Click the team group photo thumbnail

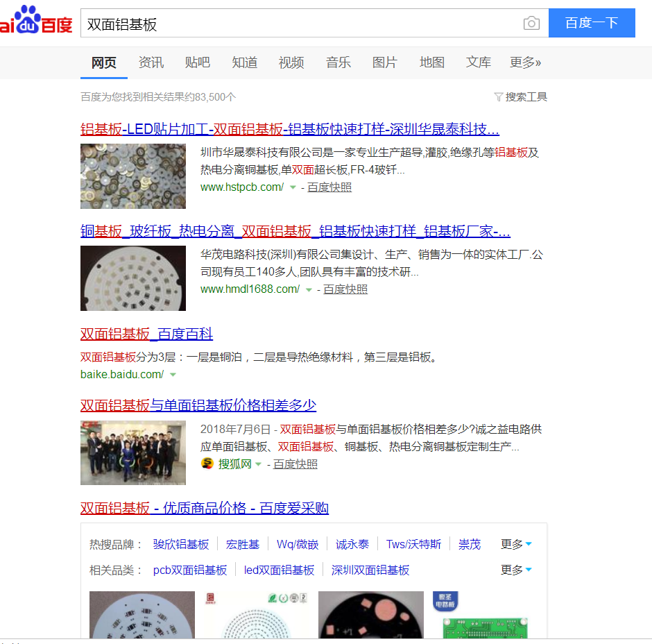[x=133, y=452]
